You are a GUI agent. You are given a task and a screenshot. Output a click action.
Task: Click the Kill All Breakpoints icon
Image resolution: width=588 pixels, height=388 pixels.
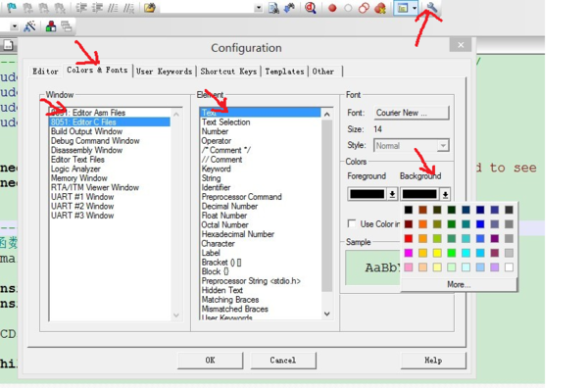point(380,8)
